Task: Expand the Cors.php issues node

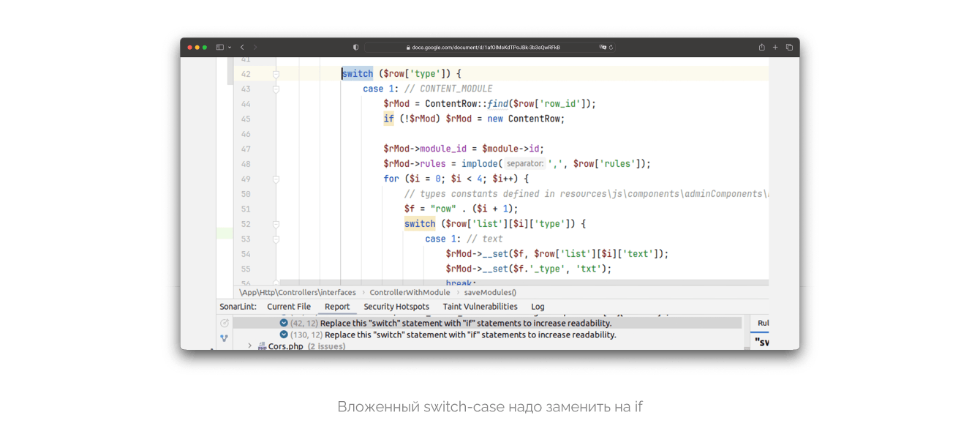Action: click(x=249, y=346)
